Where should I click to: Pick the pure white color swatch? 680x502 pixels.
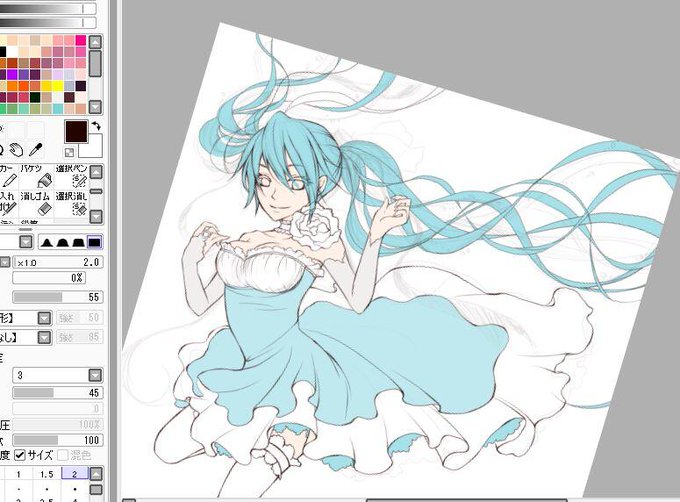(12, 52)
